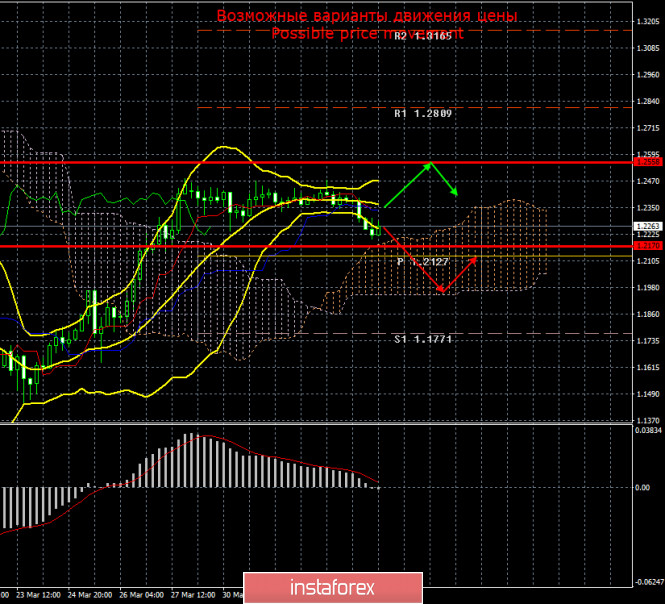Click the 1.1735 price axis label
This screenshot has height=604, width=665.
click(x=648, y=341)
